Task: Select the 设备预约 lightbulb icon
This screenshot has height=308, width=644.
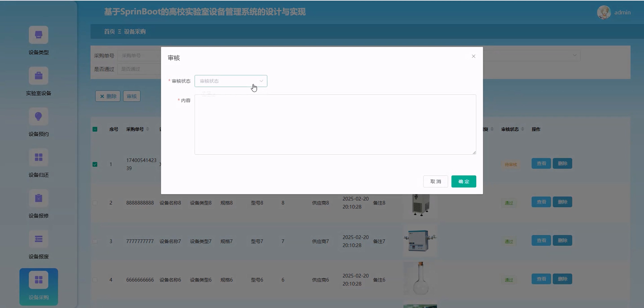Action: click(x=38, y=116)
